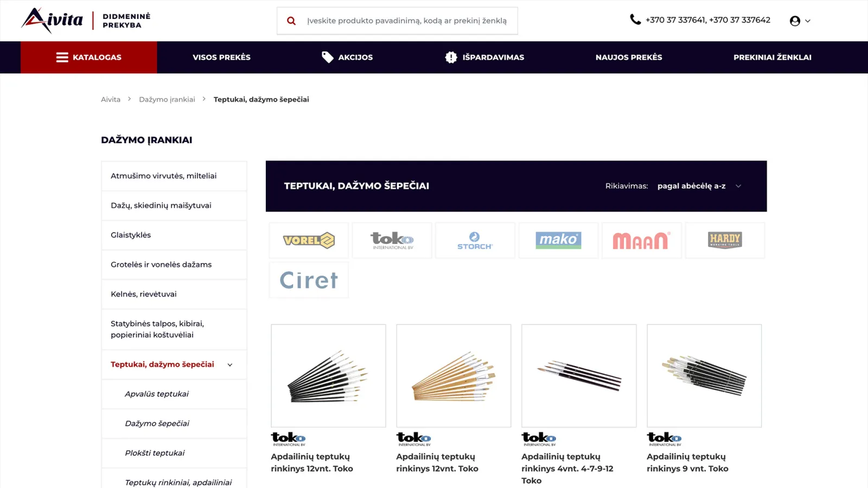Click Dažymo įrankiai breadcrumb link

coord(167,99)
